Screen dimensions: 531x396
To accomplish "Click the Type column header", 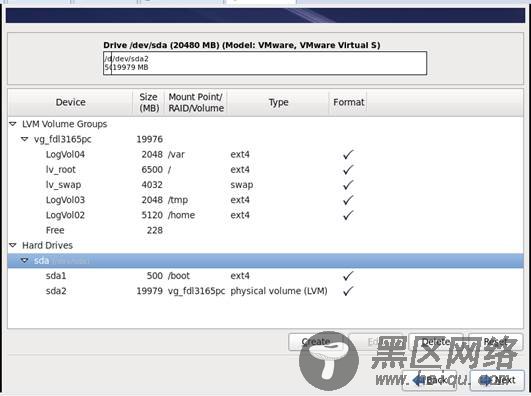I will click(278, 102).
